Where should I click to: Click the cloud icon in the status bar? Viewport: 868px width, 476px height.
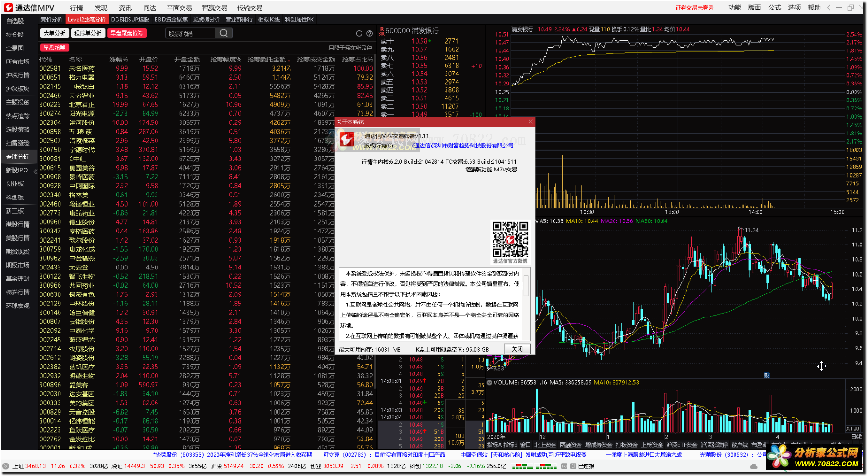coord(754,466)
